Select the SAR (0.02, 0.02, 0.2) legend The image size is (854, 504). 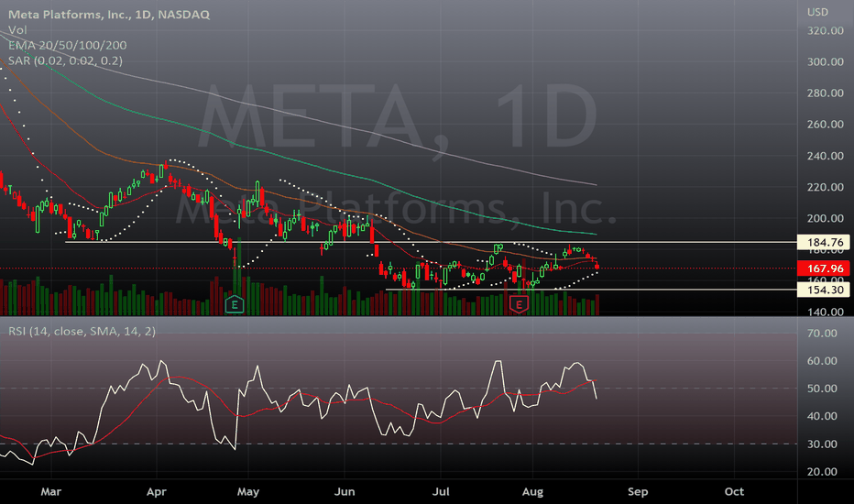pos(65,60)
